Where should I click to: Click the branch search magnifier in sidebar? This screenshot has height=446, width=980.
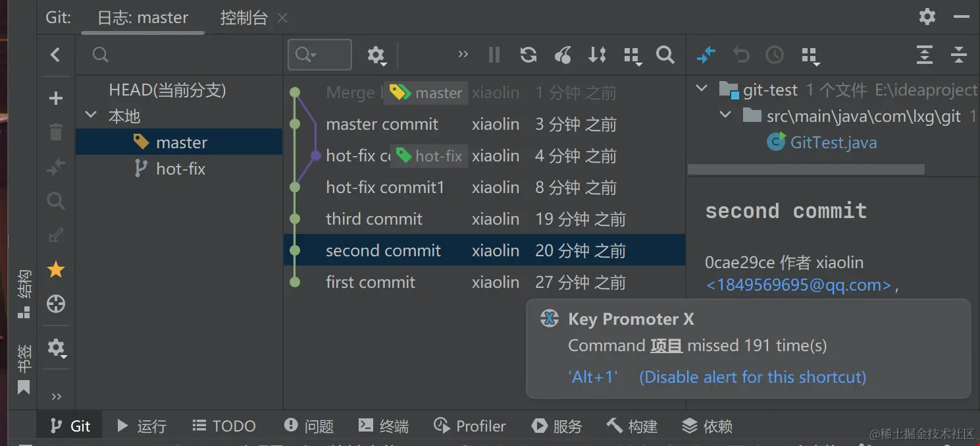point(56,201)
